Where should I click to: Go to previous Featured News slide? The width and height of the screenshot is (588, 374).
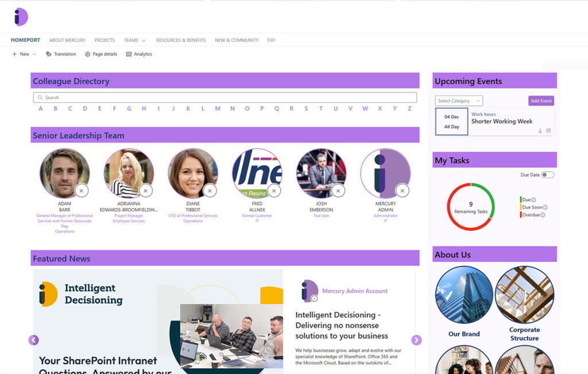click(x=34, y=340)
